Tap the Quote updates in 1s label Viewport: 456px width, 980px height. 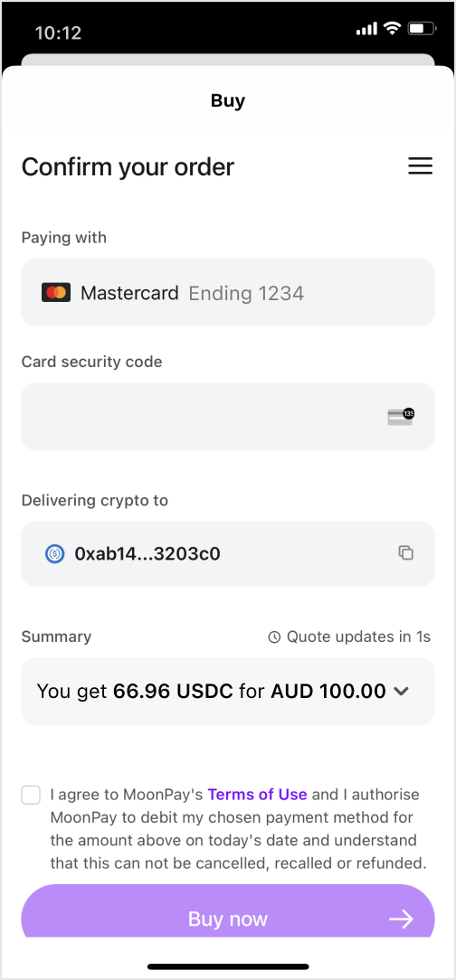click(358, 636)
